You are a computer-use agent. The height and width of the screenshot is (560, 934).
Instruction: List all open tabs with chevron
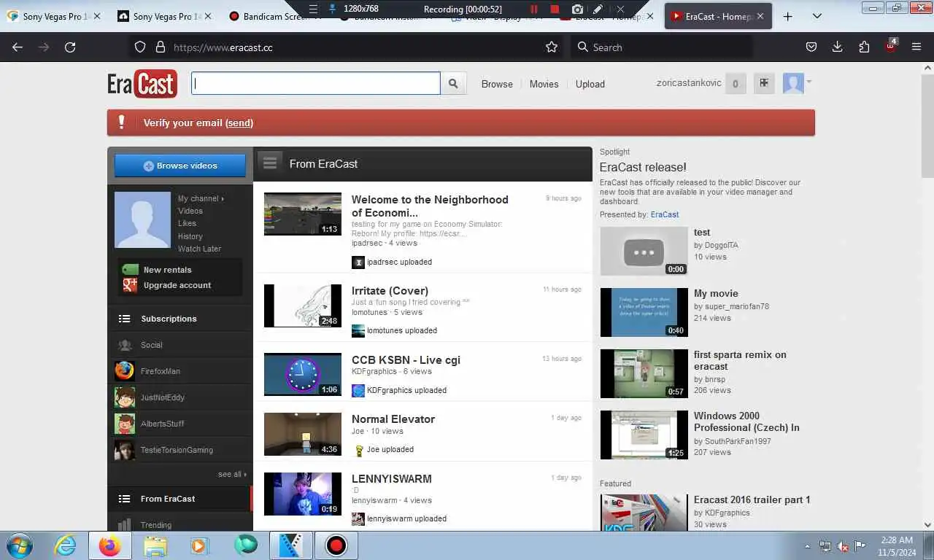coord(817,16)
